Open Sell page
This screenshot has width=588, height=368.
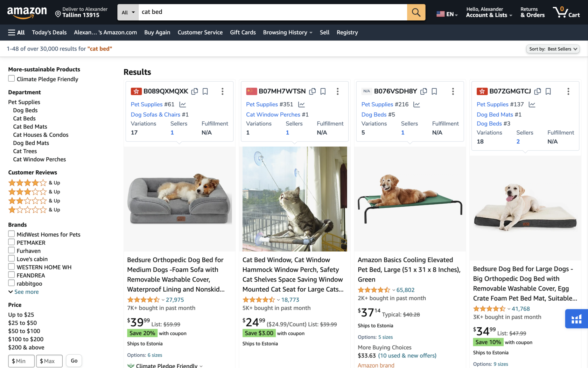324,33
